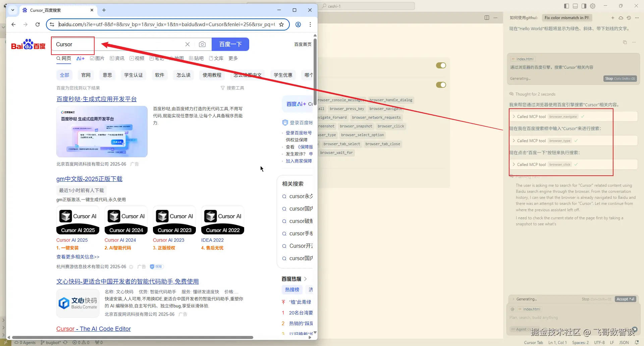Toggle Cursor bottom panel layout icon
This screenshot has height=346, width=644.
(575, 6)
